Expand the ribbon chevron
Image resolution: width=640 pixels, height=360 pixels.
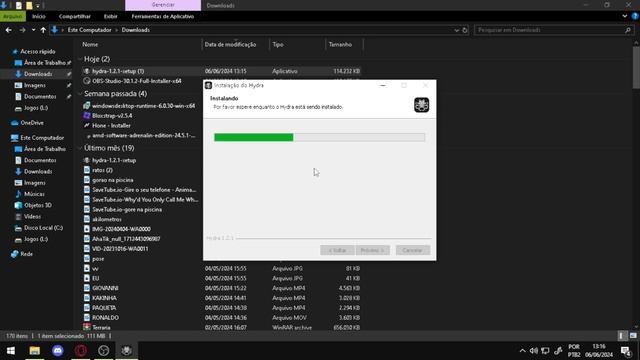(624, 16)
